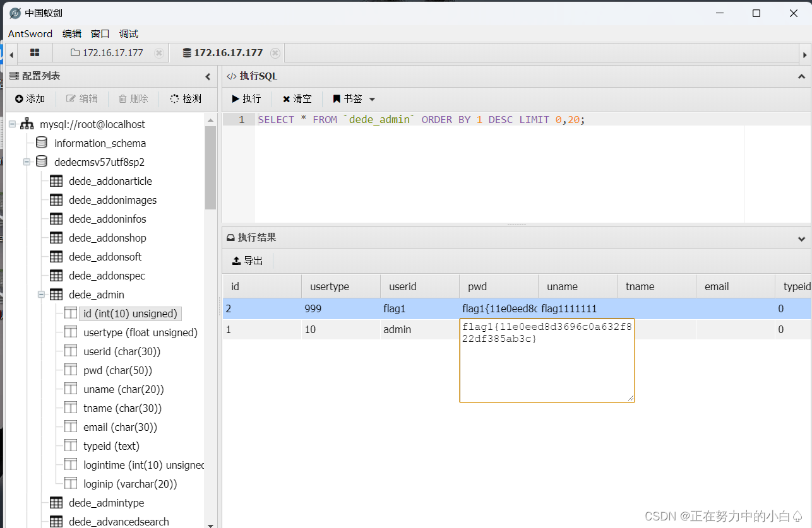Click the email (char(30)) column icon
This screenshot has width=812, height=528.
tap(71, 427)
